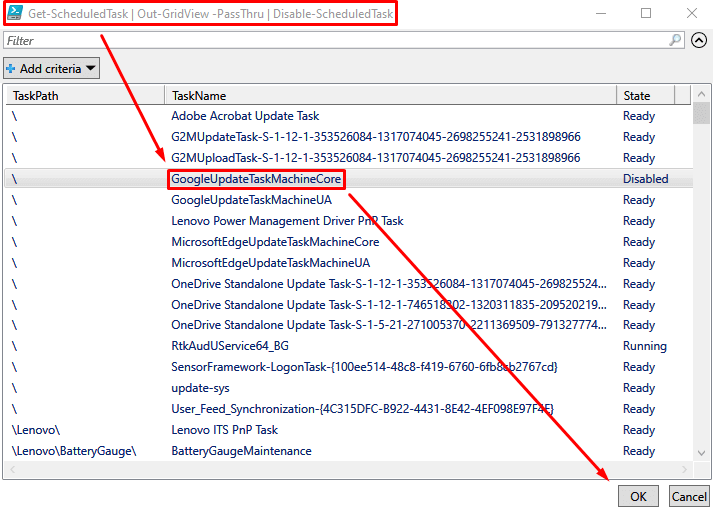Select the GoogleUpdateTaskMachineCore row
The image size is (713, 511).
pyautogui.click(x=257, y=179)
